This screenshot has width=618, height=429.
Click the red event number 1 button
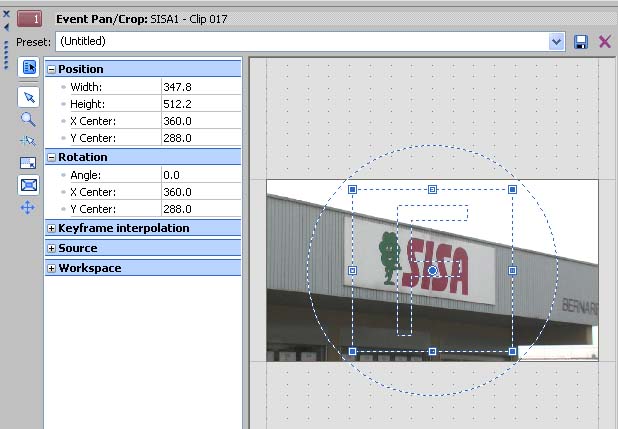pyautogui.click(x=30, y=19)
